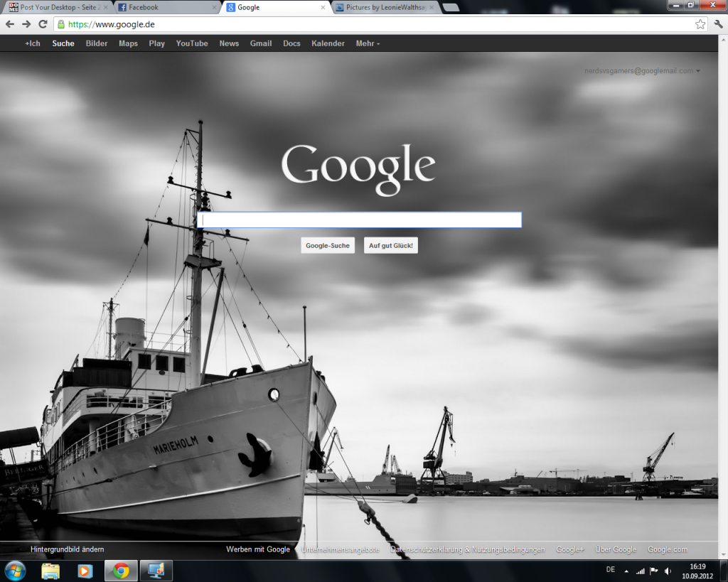
Task: Select Suche in the Google bar
Action: pos(63,43)
